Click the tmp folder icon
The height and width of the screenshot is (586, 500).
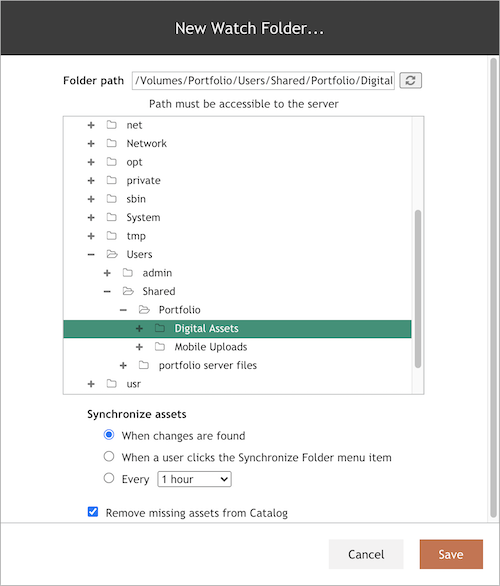tap(111, 235)
